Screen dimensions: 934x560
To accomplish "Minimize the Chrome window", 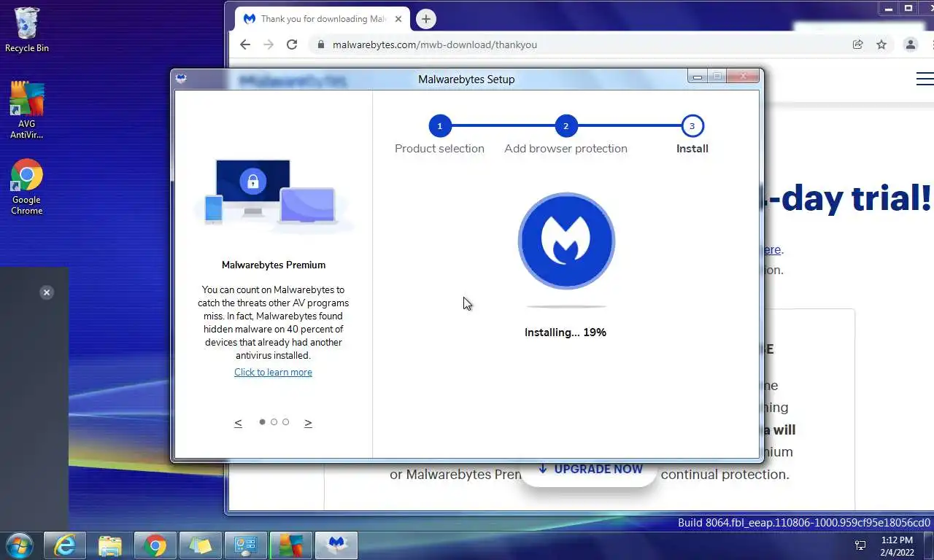I will pos(888,9).
